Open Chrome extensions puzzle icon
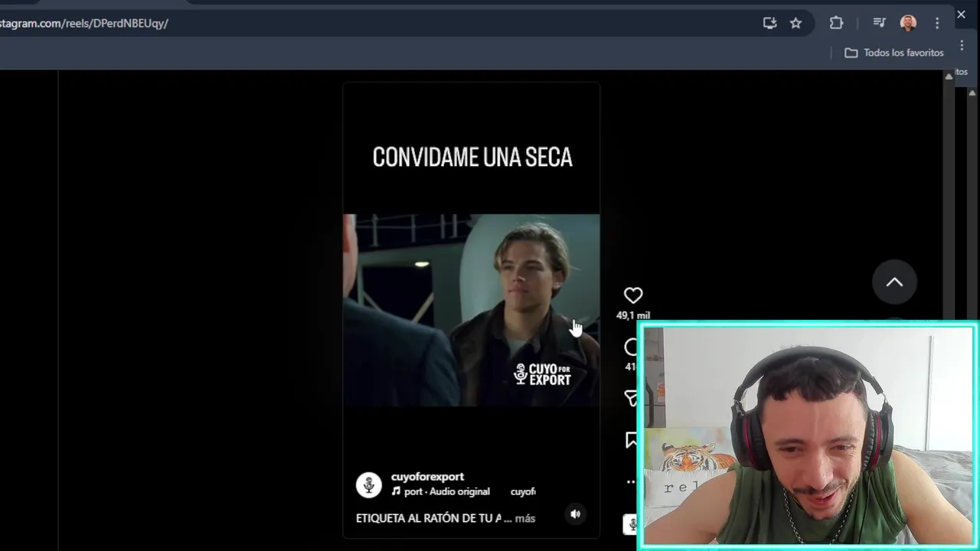 point(836,23)
